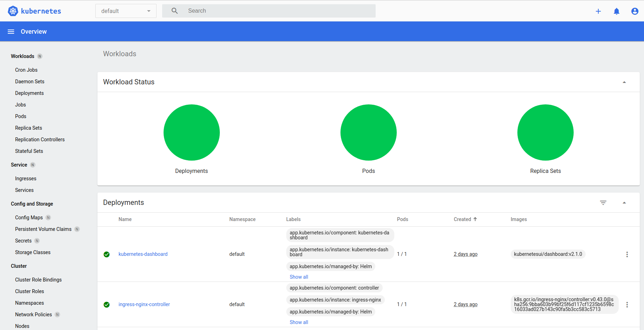Open Workloads in the sidebar
Viewport: 644px width, 330px height.
pos(23,56)
